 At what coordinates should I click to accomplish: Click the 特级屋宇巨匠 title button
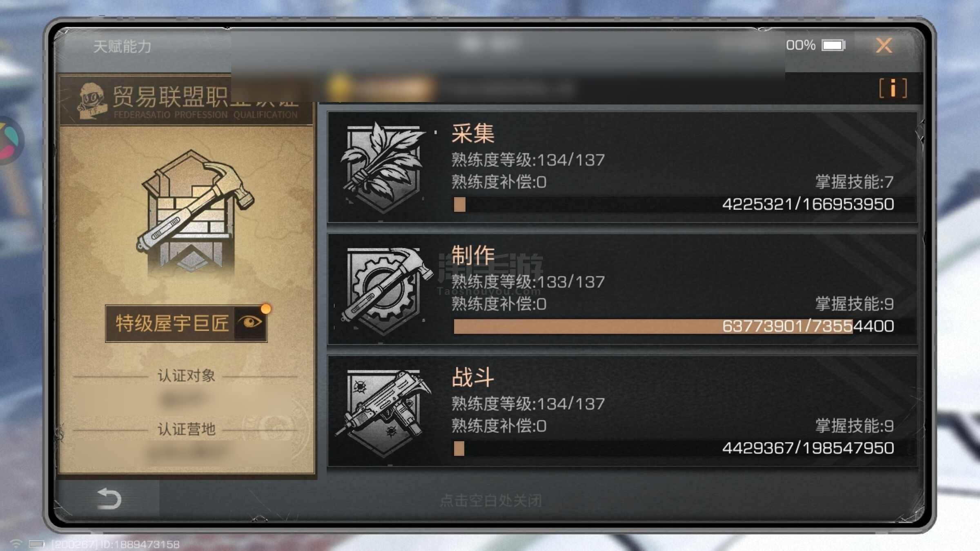coord(186,323)
